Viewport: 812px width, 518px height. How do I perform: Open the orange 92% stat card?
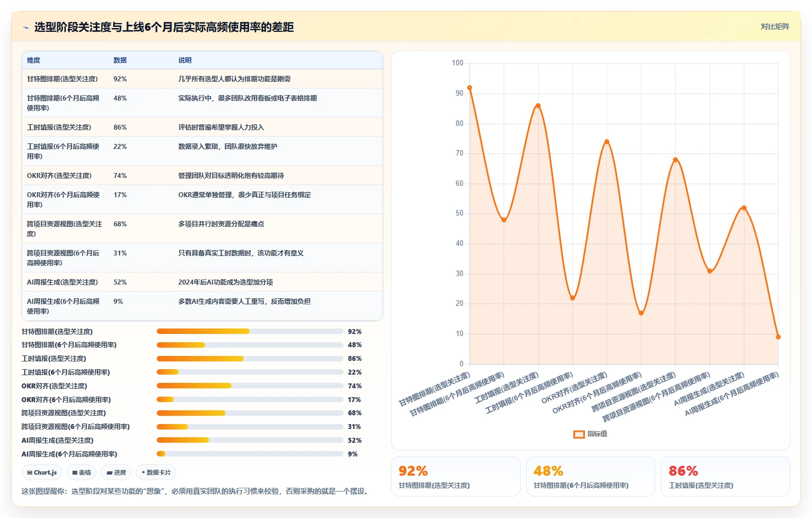click(456, 476)
